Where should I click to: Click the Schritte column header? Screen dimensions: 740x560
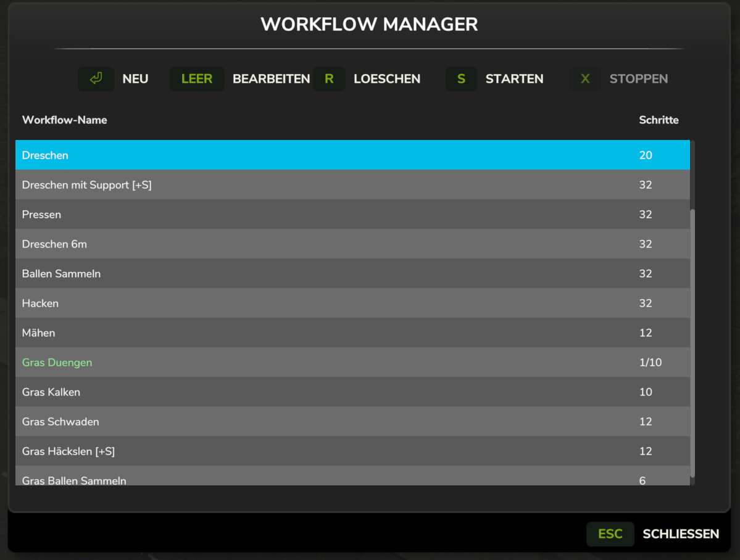(x=659, y=120)
